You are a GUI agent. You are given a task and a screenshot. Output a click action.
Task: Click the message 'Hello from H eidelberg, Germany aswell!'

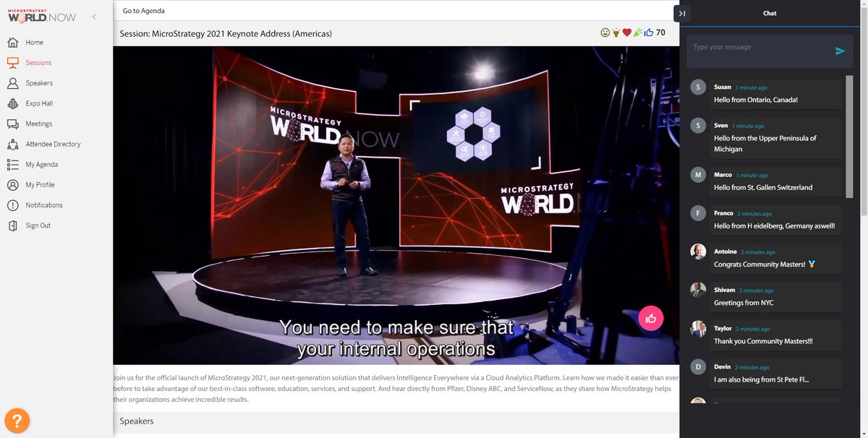coord(774,226)
